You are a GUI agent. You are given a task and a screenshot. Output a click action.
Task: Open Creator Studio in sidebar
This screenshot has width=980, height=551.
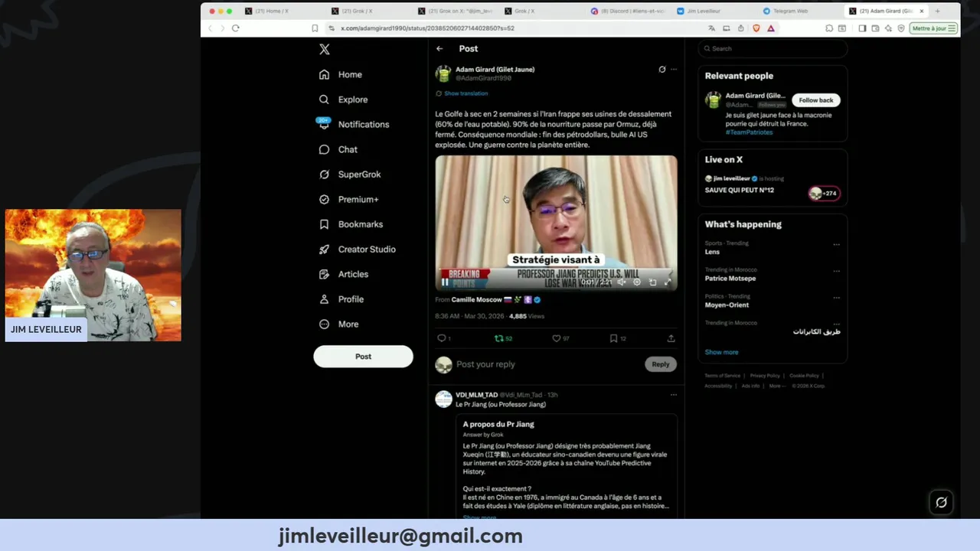tap(357, 249)
